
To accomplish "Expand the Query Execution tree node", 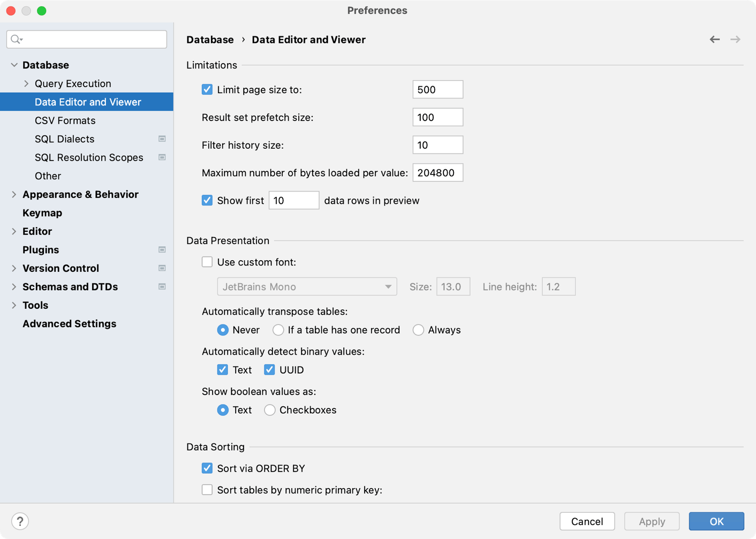I will 26,83.
